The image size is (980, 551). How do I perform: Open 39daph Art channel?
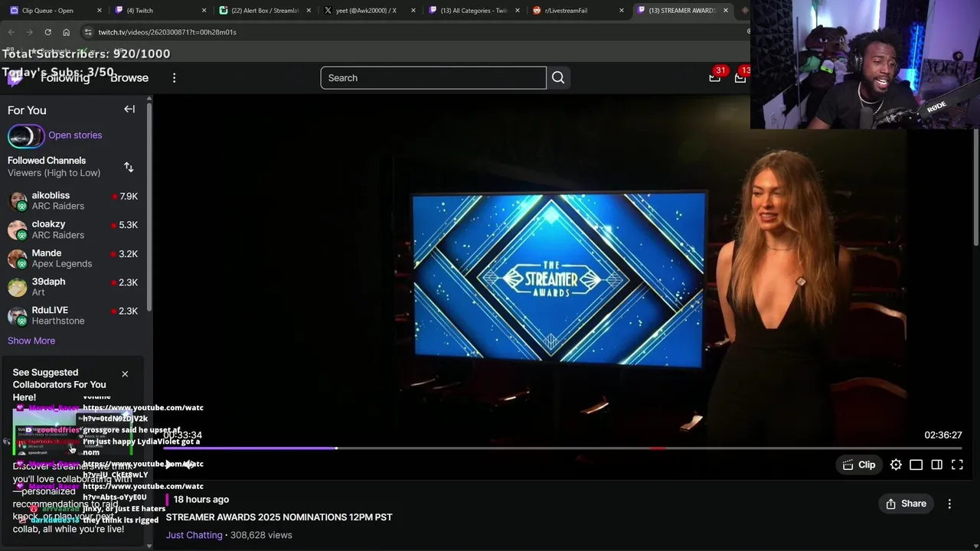coord(73,287)
